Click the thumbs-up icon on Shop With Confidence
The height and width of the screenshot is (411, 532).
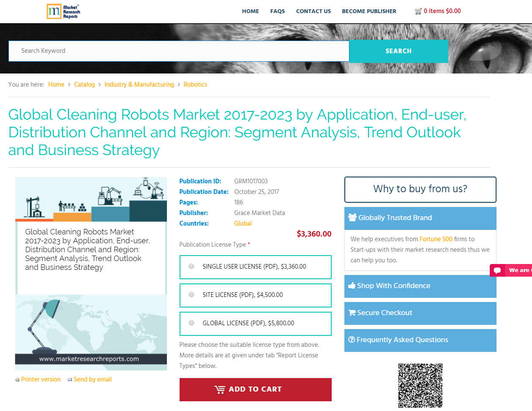click(x=352, y=286)
